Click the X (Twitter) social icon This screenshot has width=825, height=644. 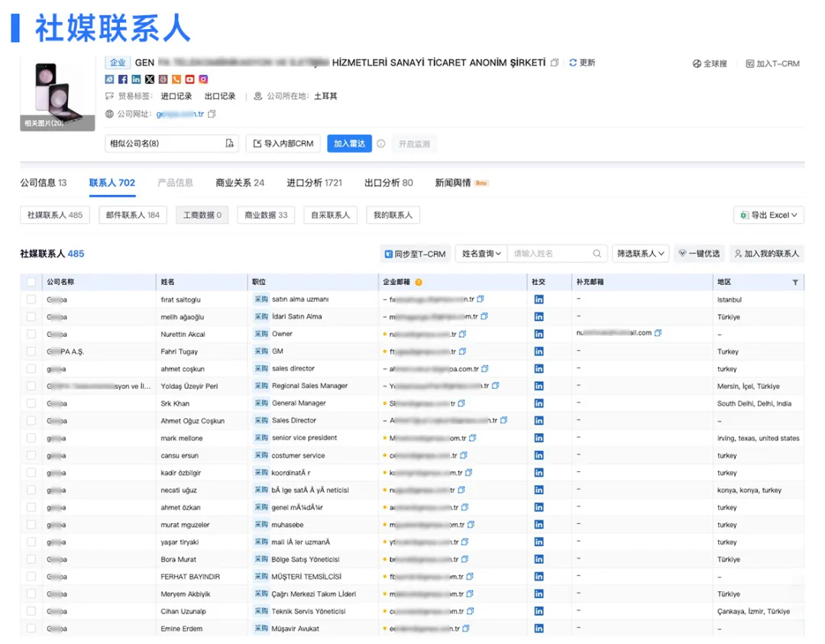tap(150, 79)
